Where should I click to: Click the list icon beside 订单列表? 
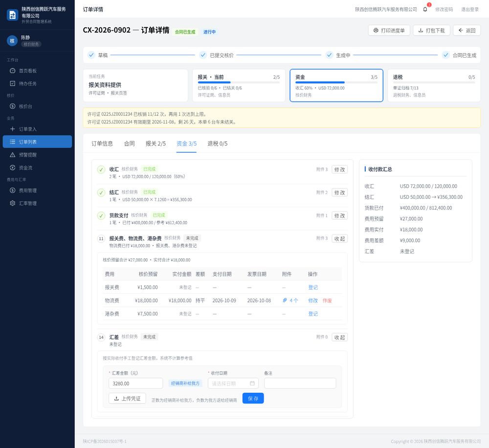[13, 142]
